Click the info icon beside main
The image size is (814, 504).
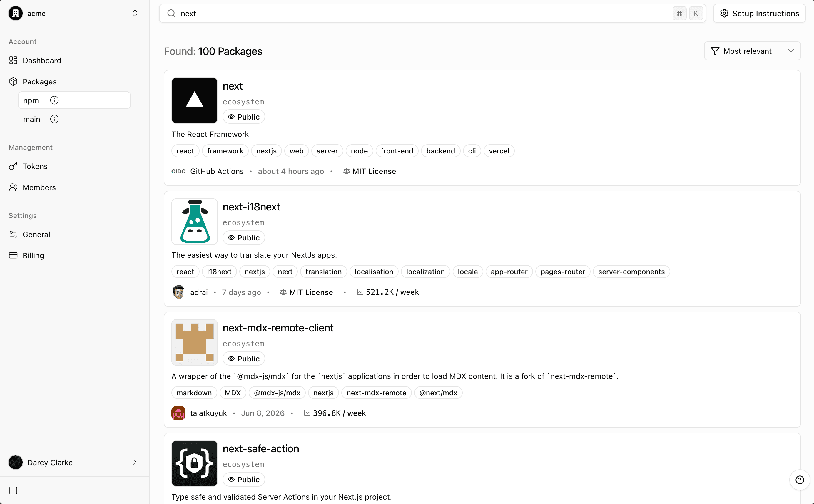[x=54, y=119]
